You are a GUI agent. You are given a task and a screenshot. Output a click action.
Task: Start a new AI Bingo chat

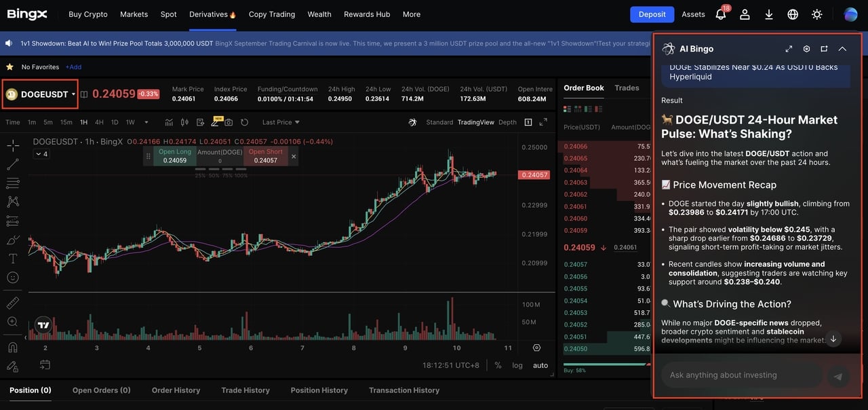824,49
